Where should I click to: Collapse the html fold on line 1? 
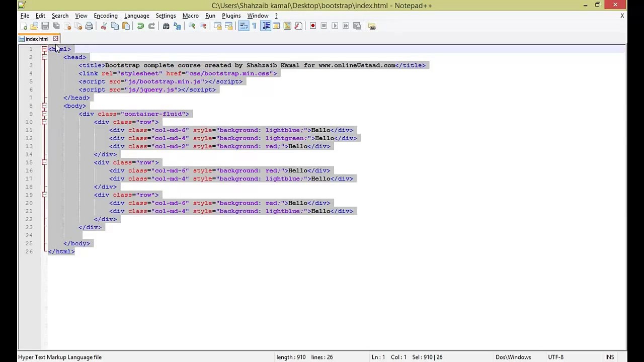click(x=44, y=49)
